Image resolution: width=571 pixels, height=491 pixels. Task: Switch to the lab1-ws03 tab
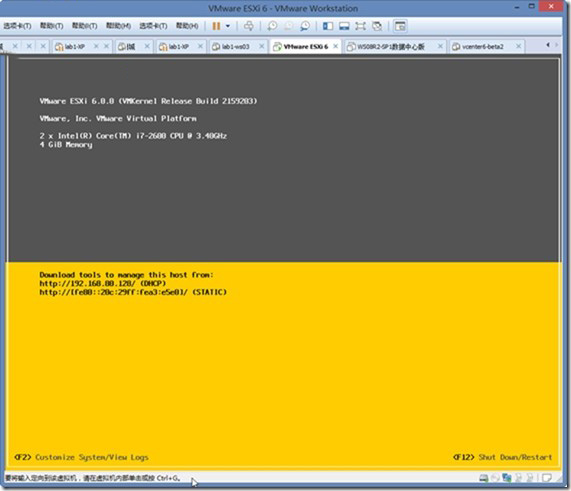click(x=236, y=47)
